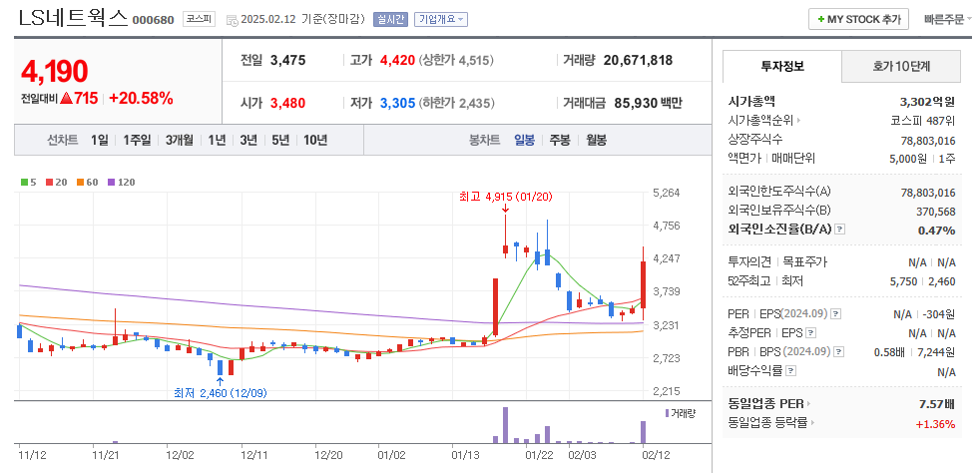Switch to the 호가10단계 tab
Screen dimensions: 980x473
[x=901, y=66]
